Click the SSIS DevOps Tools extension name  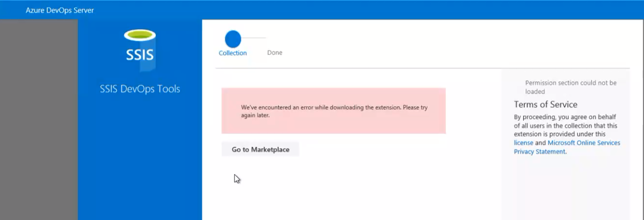[x=140, y=89]
